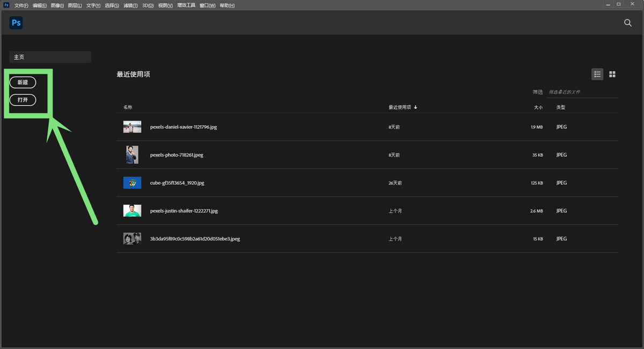The height and width of the screenshot is (349, 644).
Task: Open the cube-gf35f13654_1920.jpg thumbnail
Action: 132,183
